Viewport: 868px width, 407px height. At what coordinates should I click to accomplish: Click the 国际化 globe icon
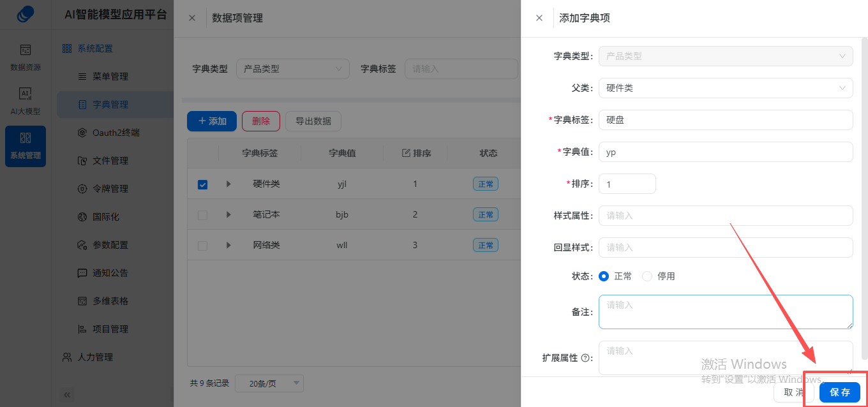82,217
